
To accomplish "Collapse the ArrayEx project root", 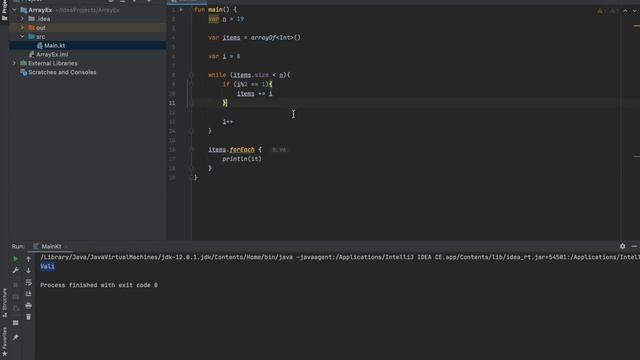I will [x=15, y=10].
